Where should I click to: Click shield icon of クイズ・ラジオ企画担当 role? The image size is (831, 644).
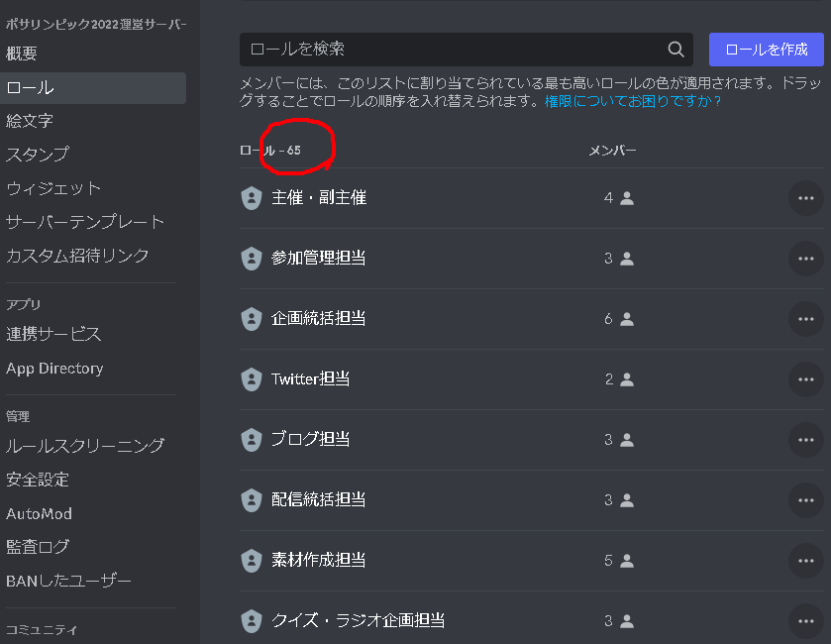click(x=252, y=621)
